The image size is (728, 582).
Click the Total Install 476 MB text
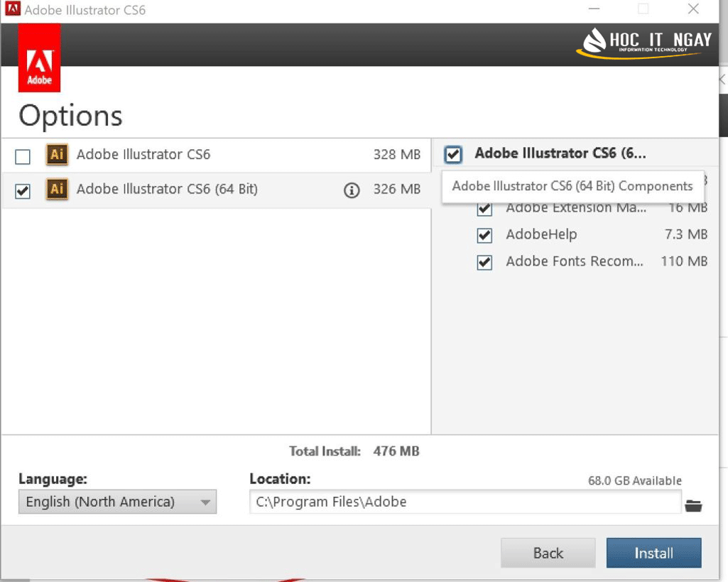[x=354, y=451]
